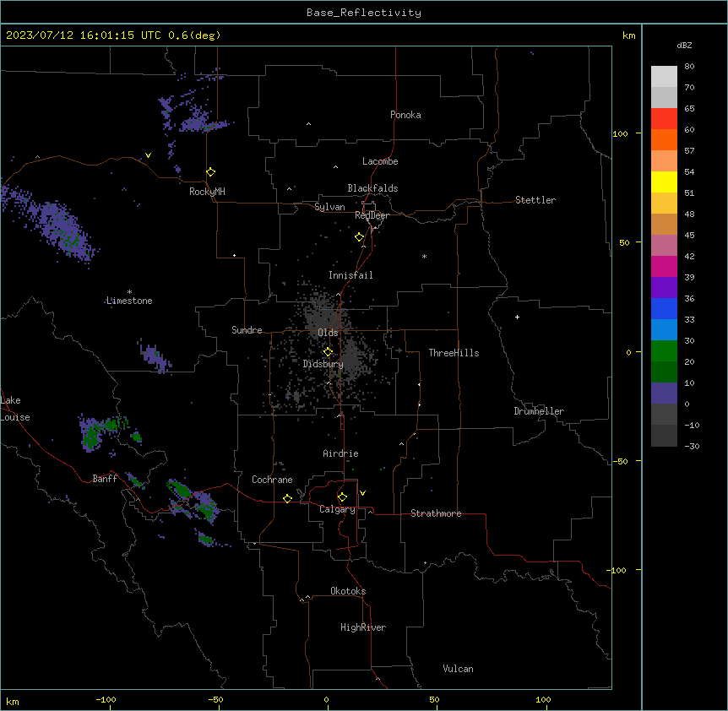Select the blue 36-33 dBZ legend swatch
The height and width of the screenshot is (711, 728).
point(664,308)
